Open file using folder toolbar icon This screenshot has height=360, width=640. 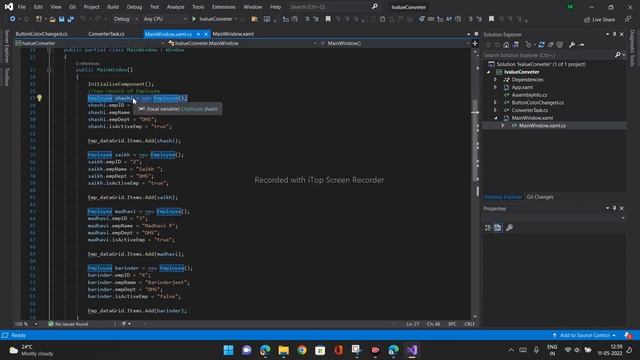coord(52,19)
